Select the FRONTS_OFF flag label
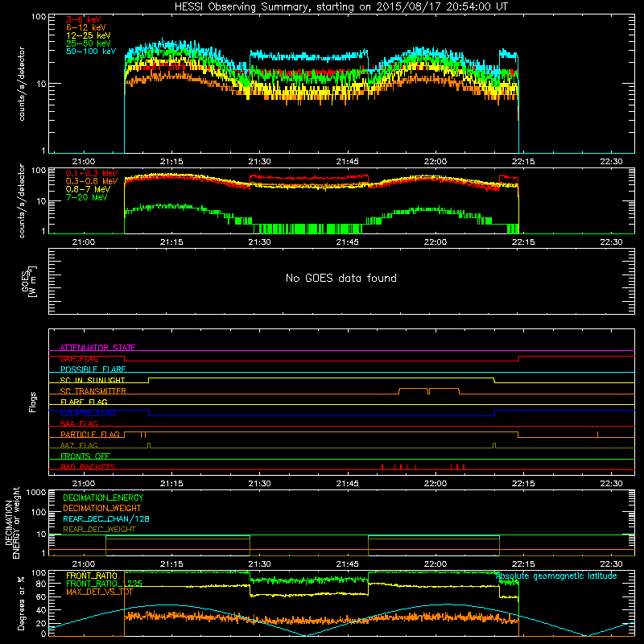This screenshot has width=644, height=644. click(x=85, y=456)
